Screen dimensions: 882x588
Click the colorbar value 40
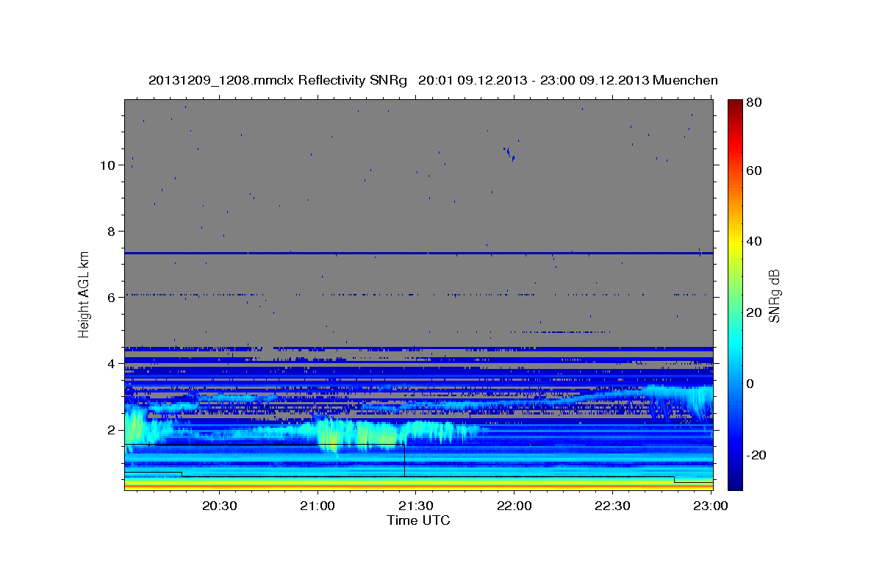click(x=755, y=241)
